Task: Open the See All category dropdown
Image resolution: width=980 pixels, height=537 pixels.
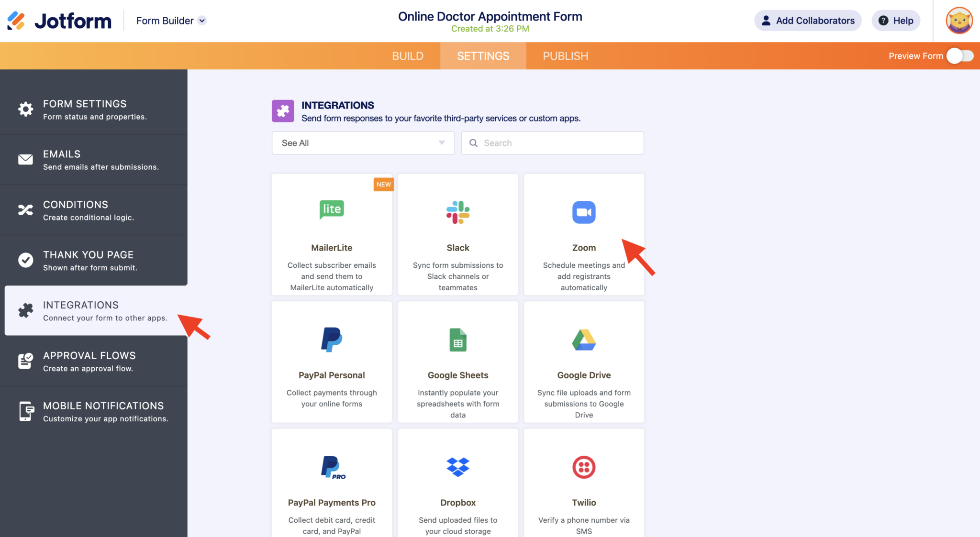Action: 363,142
